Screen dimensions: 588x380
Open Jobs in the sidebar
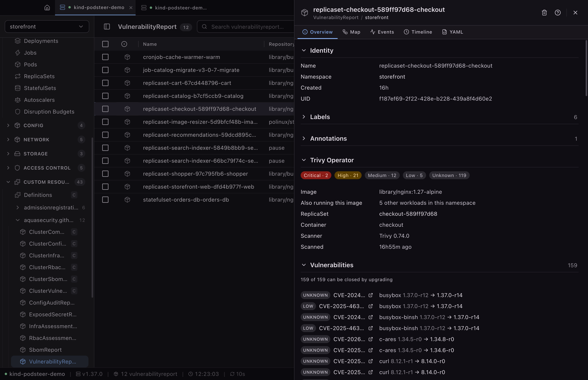30,53
